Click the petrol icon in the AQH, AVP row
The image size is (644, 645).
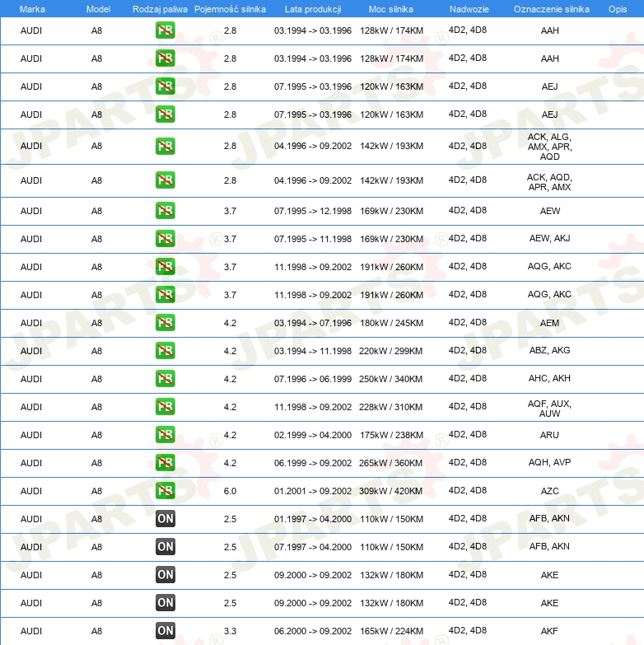(x=165, y=463)
